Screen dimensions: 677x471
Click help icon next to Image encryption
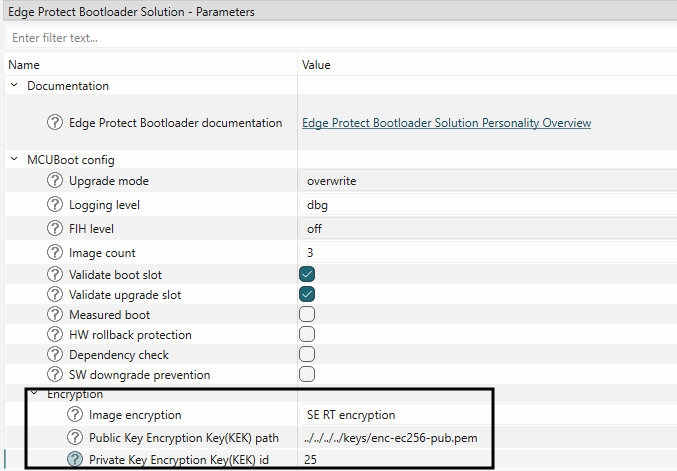(x=75, y=414)
